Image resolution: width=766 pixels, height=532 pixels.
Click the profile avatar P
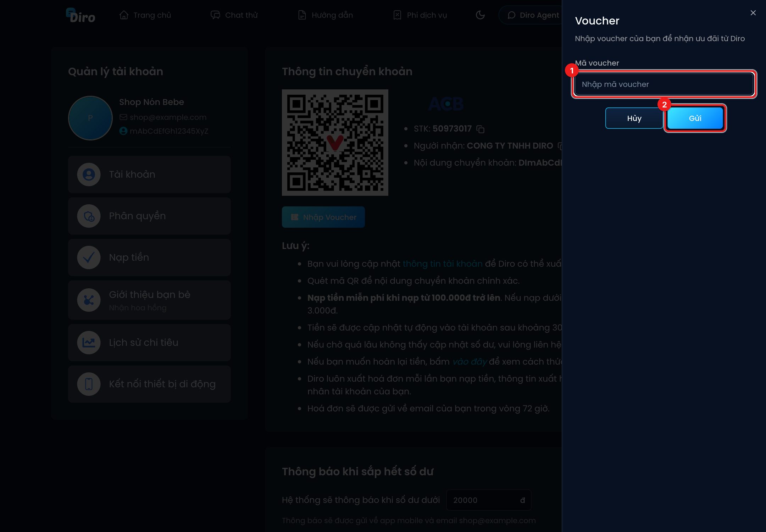[x=90, y=118]
